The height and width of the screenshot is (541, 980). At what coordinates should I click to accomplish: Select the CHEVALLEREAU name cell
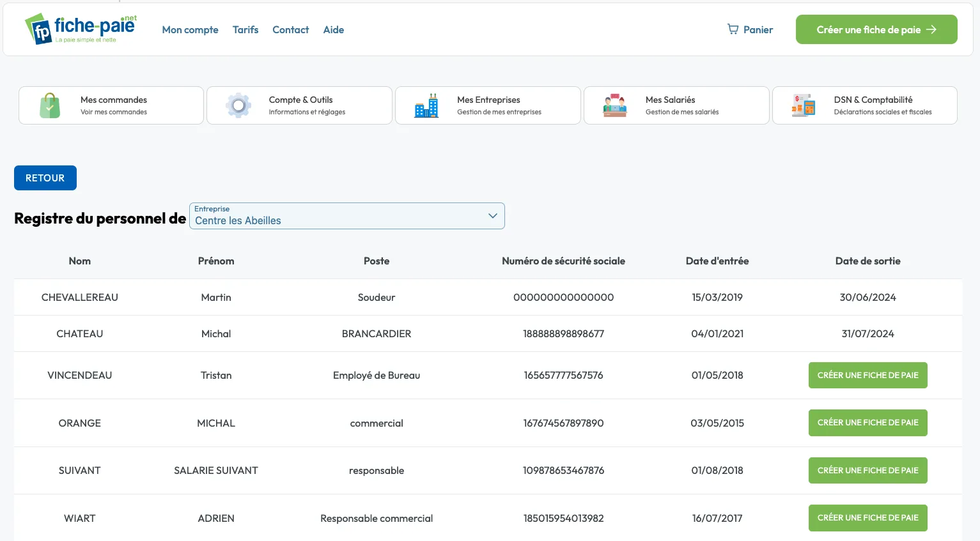click(80, 297)
